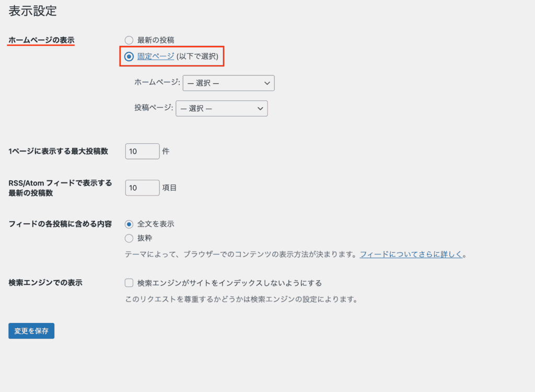Click the chevron arrow in 投稿ページ dropdown

pos(260,108)
